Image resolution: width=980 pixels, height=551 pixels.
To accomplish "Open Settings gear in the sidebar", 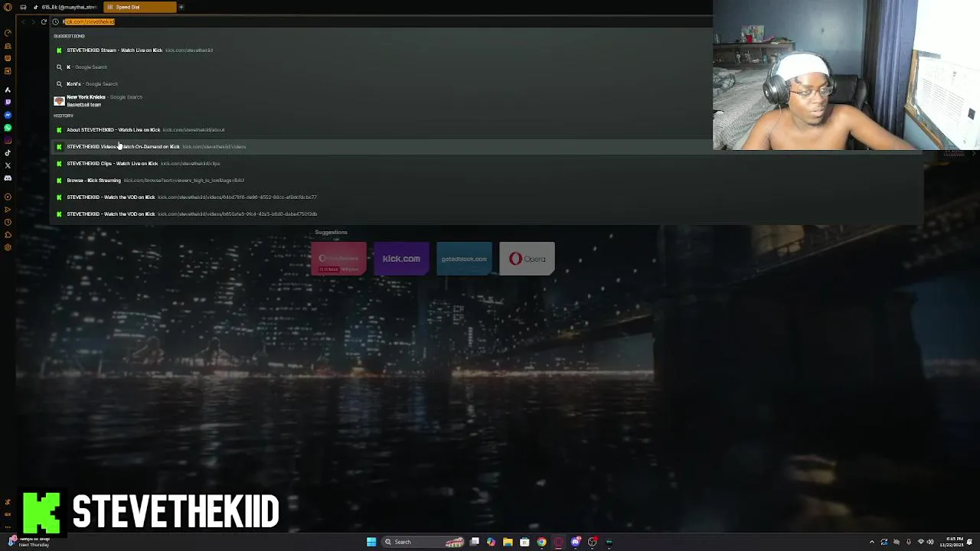I will pos(8,247).
